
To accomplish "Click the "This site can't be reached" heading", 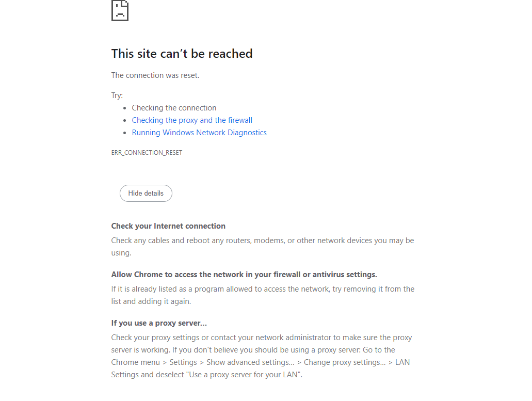I will [x=182, y=54].
